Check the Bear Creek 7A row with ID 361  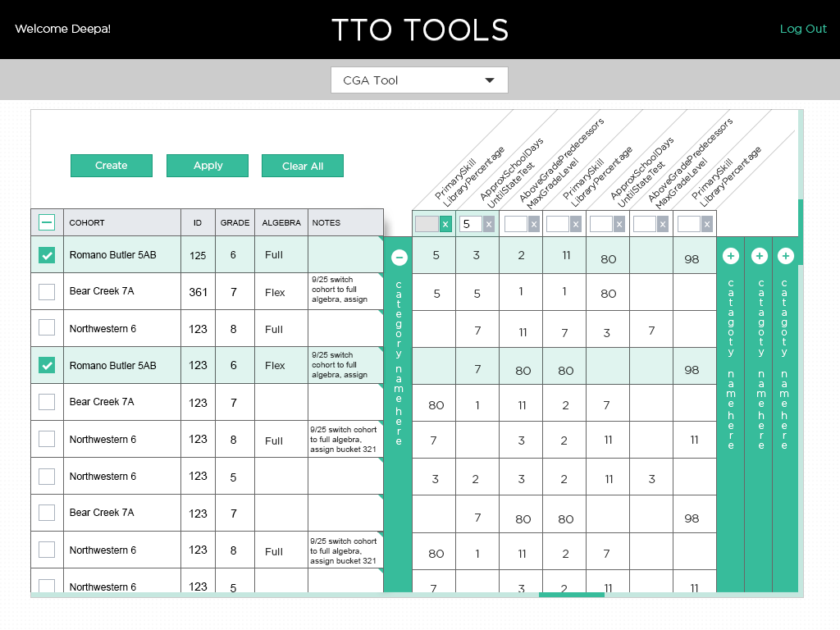pyautogui.click(x=47, y=292)
